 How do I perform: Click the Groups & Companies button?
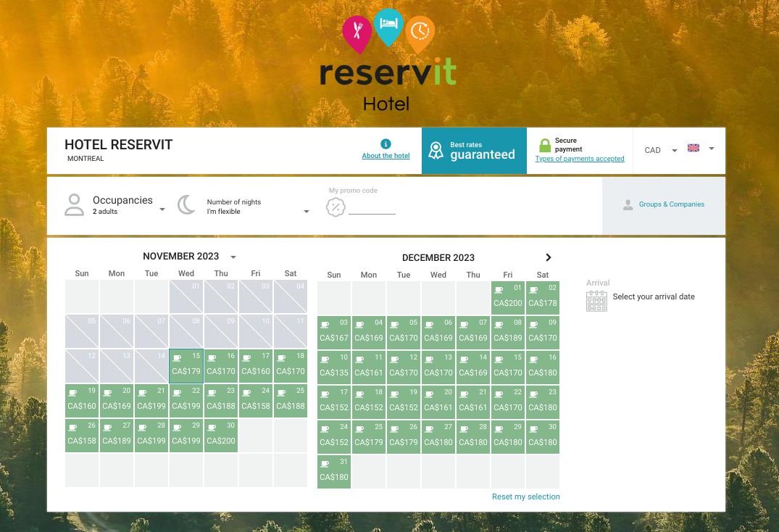664,205
